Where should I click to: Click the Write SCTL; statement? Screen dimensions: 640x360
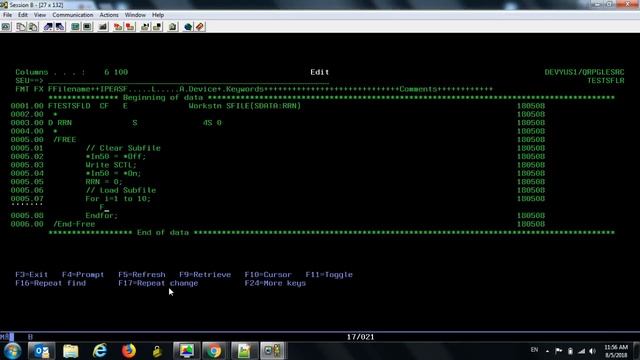tap(111, 165)
